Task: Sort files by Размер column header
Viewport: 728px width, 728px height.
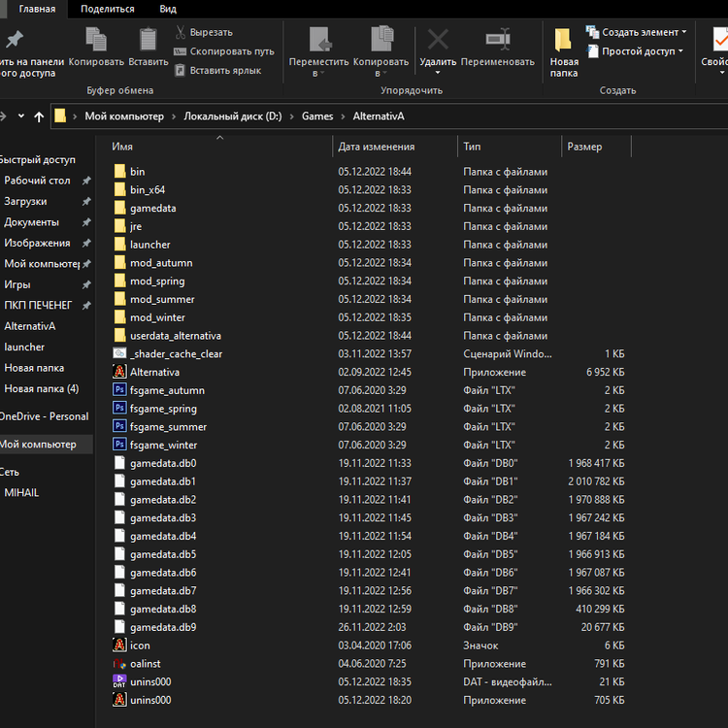Action: [x=584, y=147]
